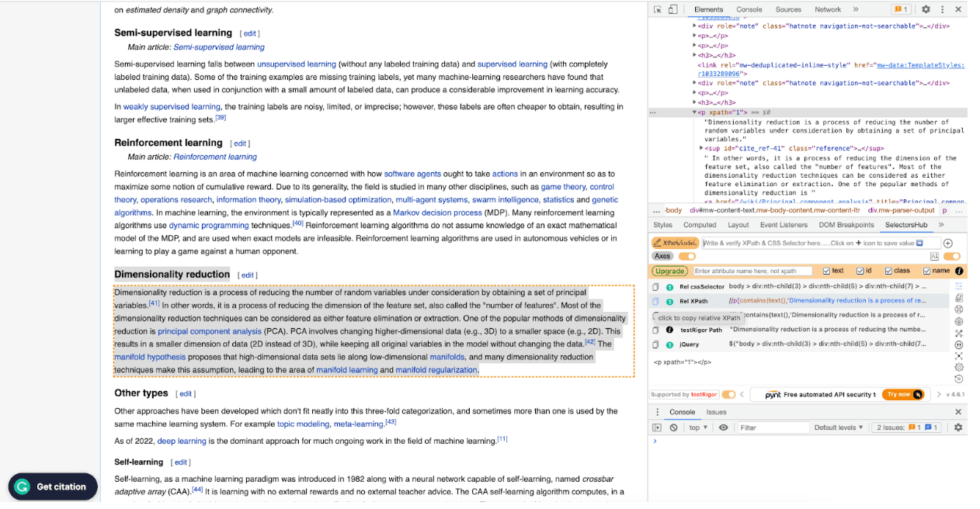Uncheck the class attribute checkbox
The image size is (980, 509).
[888, 271]
